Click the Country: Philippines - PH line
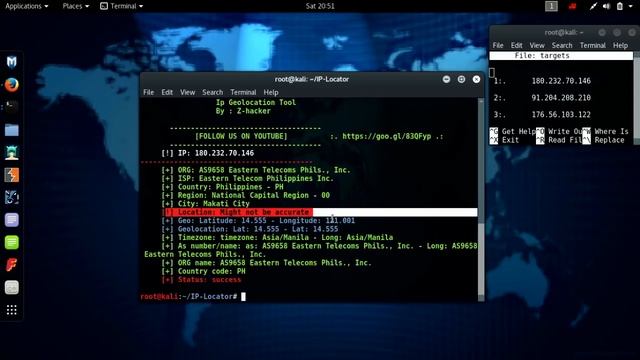This screenshot has height=360, width=640. pyautogui.click(x=222, y=187)
